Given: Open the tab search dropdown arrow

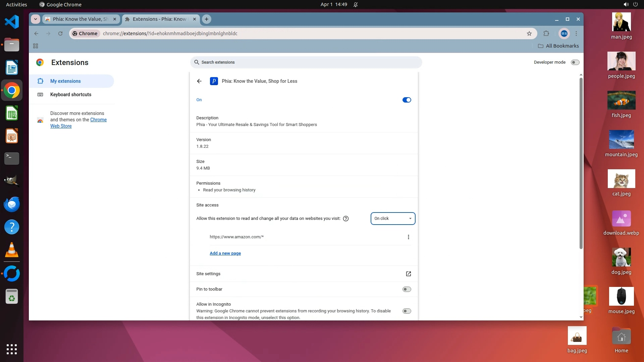Looking at the screenshot, I should pyautogui.click(x=36, y=19).
